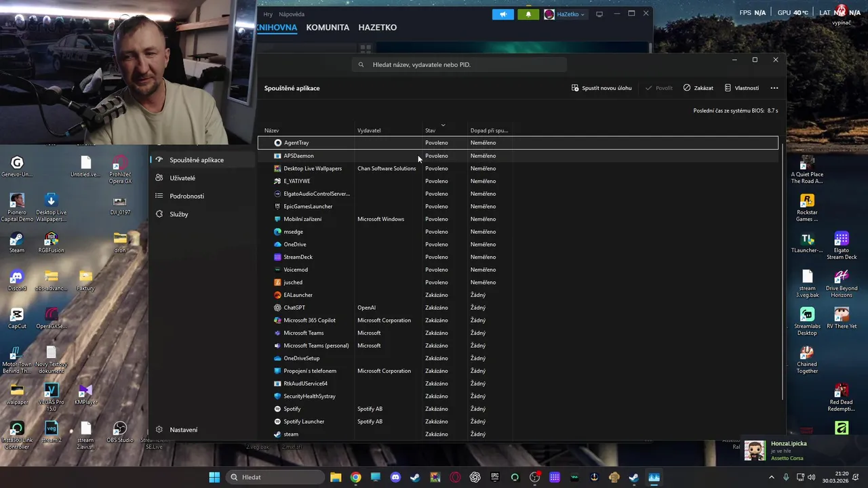Screen dimensions: 868x488
Task: Sort by the Název column header
Action: 271,130
